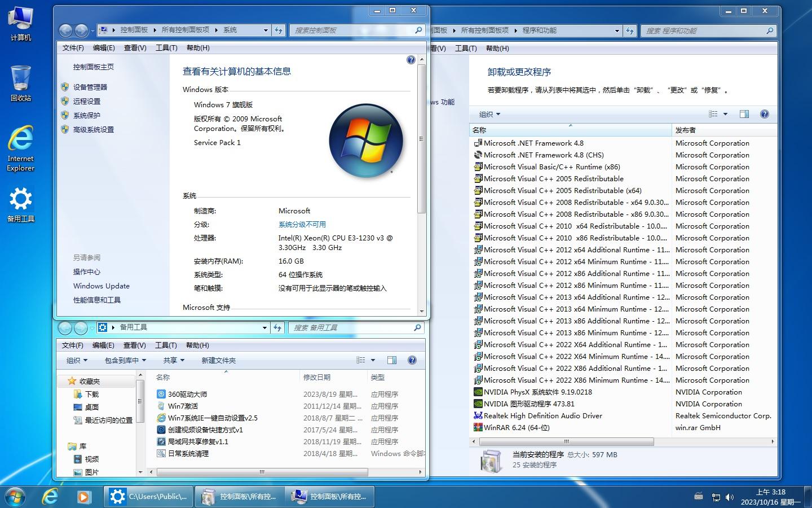This screenshot has width=812, height=508.
Task: Open the 下载 folder in navigation pane
Action: click(x=92, y=394)
